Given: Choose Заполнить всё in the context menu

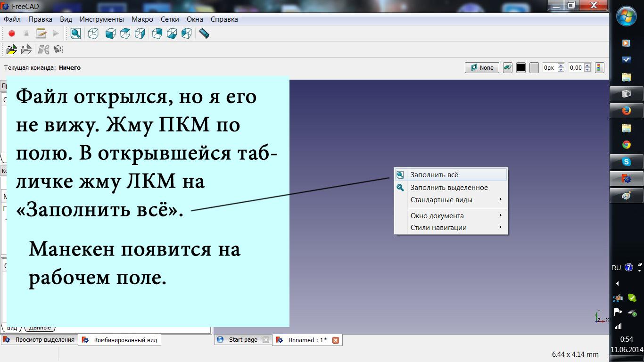Looking at the screenshot, I should coord(451,175).
